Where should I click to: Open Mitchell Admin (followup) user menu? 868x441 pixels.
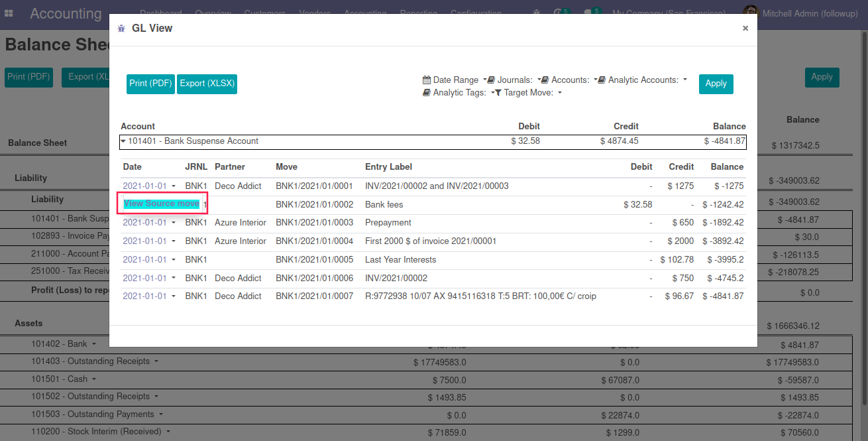pos(800,13)
